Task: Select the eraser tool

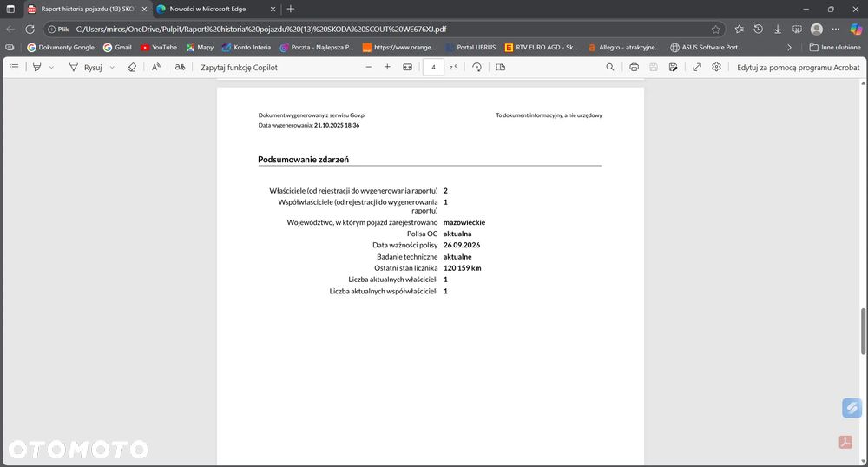Action: point(132,67)
